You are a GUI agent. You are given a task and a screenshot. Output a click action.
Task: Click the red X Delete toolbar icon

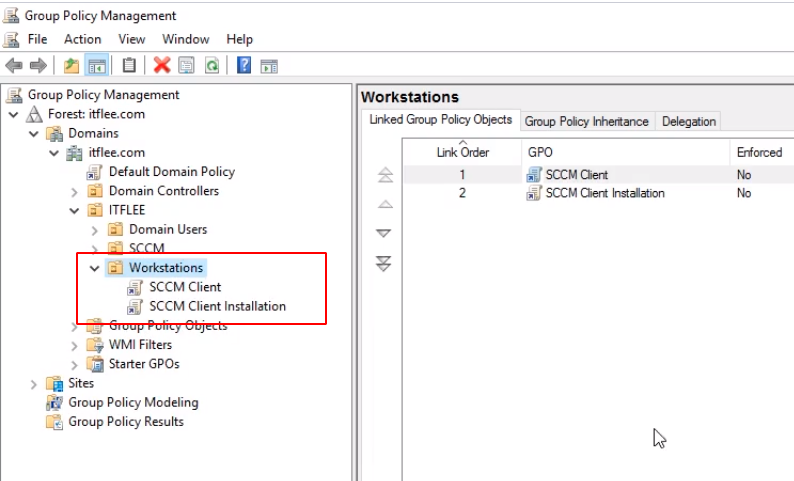click(162, 65)
